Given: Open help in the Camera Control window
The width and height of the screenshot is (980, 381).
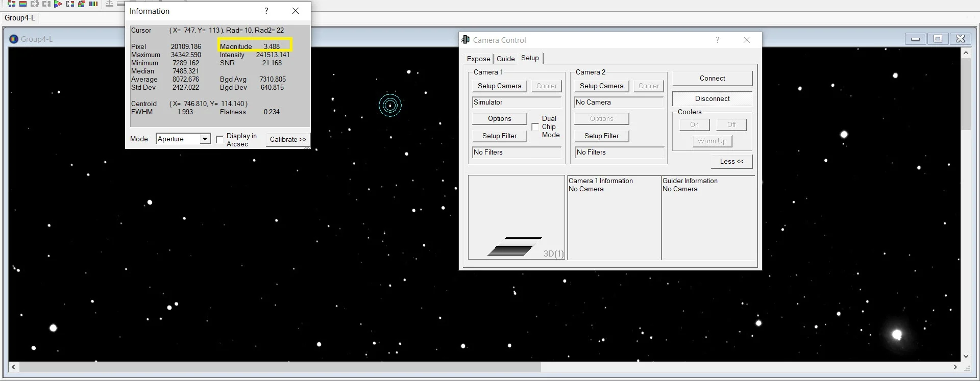Looking at the screenshot, I should point(717,40).
